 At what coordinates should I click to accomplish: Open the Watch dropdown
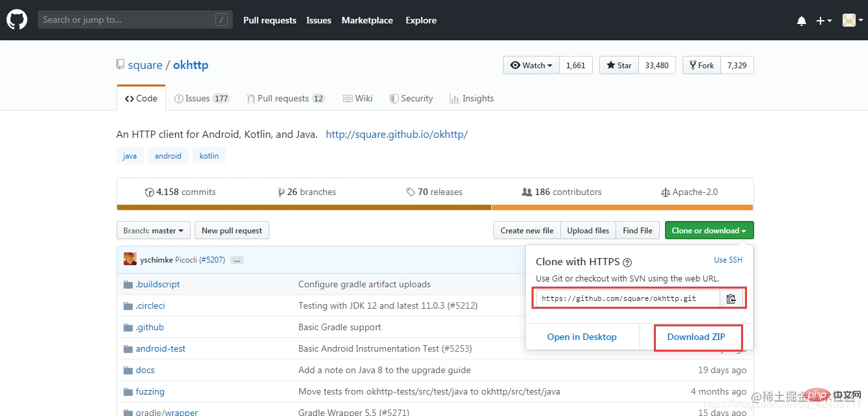[531, 65]
